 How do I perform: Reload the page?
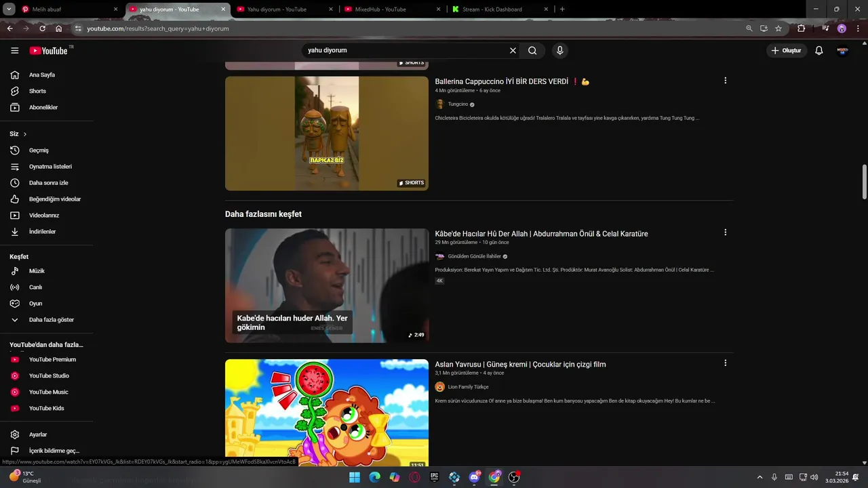[42, 28]
